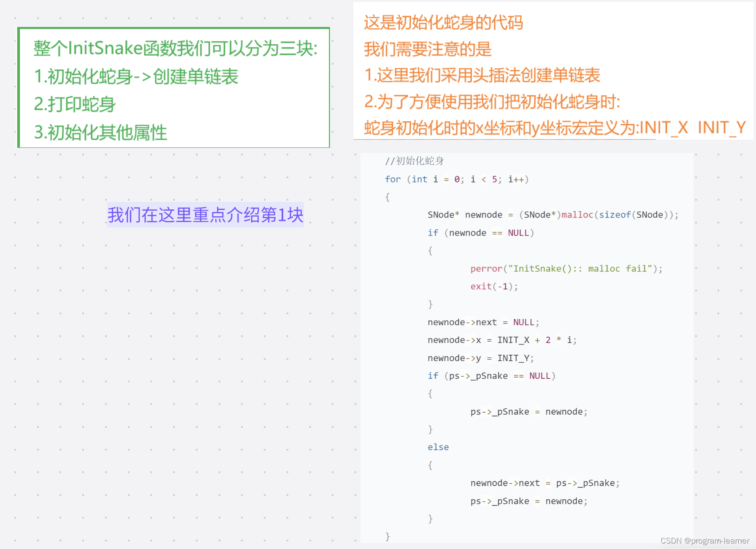This screenshot has width=756, height=549.
Task: Click the line mentioning INIT_X INIT_Y macros
Action: [555, 128]
